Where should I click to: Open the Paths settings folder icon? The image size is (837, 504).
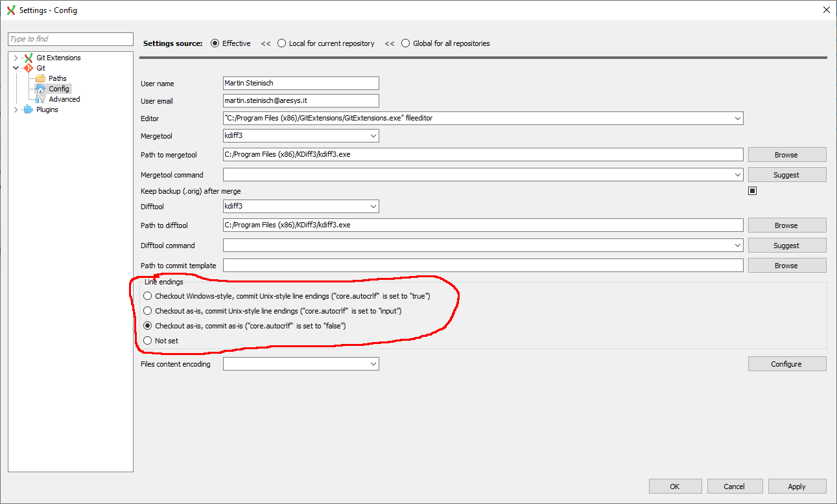[x=40, y=78]
